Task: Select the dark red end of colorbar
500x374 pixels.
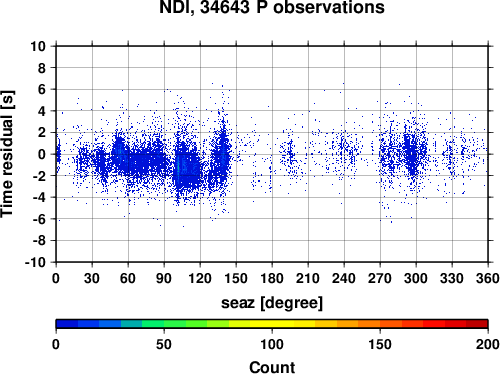Action: click(477, 324)
